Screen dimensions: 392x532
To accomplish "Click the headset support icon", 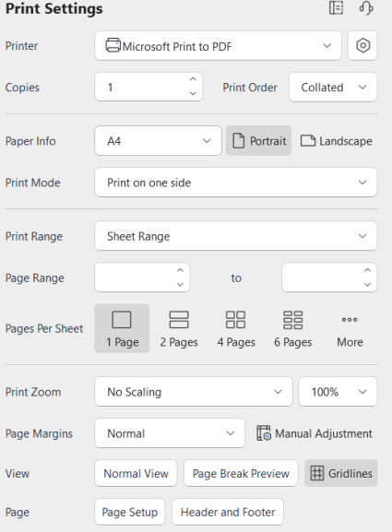I will click(366, 8).
